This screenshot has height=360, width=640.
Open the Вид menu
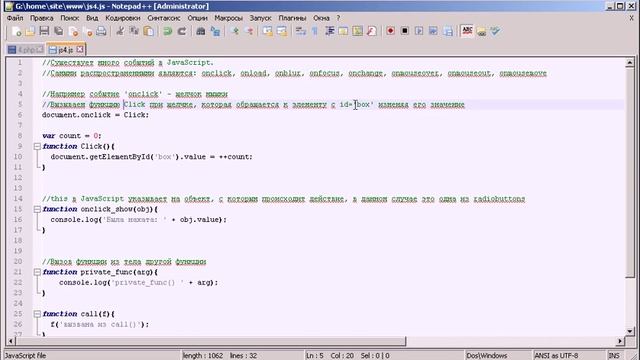[x=92, y=18]
